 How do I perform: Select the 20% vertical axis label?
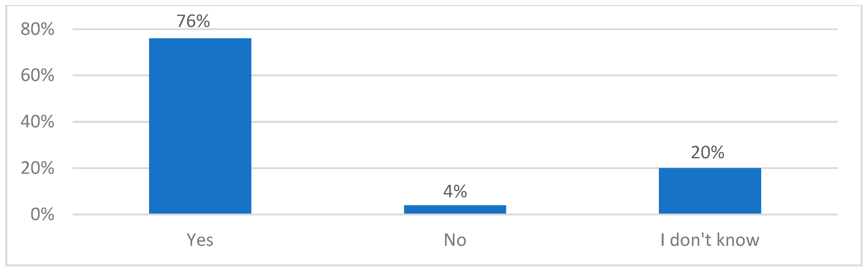pos(37,168)
